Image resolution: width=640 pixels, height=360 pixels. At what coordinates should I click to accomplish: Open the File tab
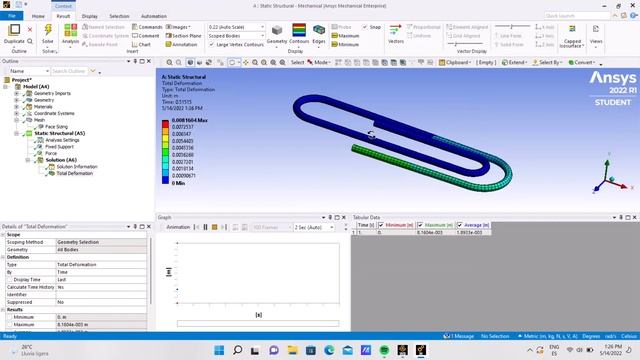(x=11, y=16)
